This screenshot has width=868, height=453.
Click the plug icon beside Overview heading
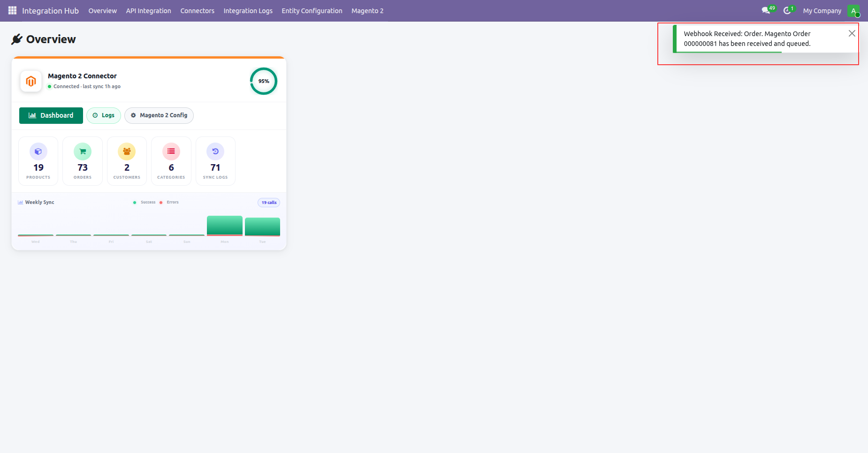tap(17, 39)
